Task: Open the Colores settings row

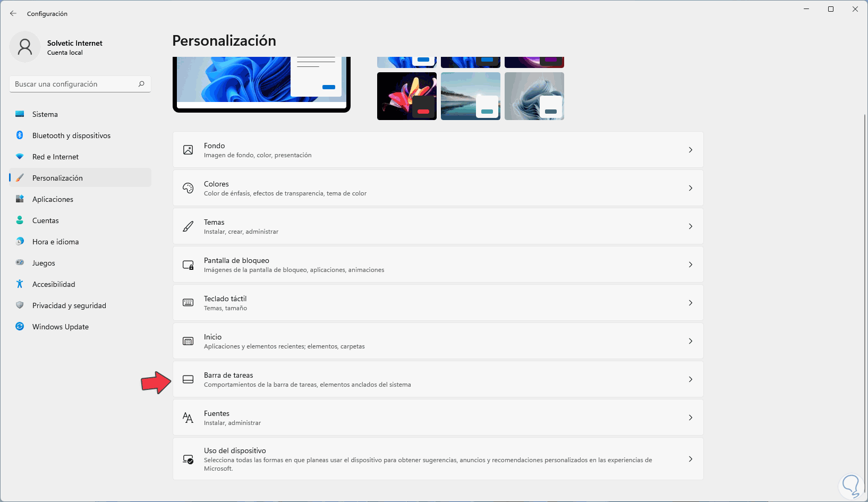Action: click(438, 188)
